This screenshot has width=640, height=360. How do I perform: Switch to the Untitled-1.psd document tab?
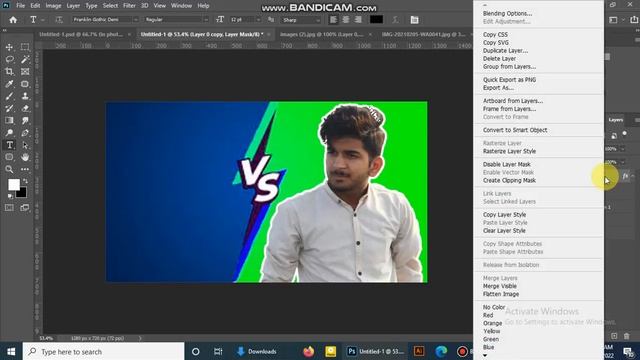point(81,34)
